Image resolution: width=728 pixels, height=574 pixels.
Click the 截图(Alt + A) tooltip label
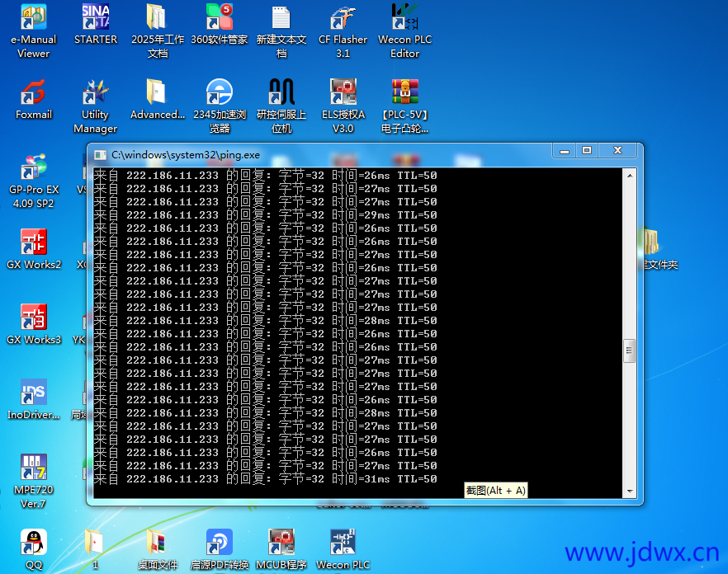[496, 491]
